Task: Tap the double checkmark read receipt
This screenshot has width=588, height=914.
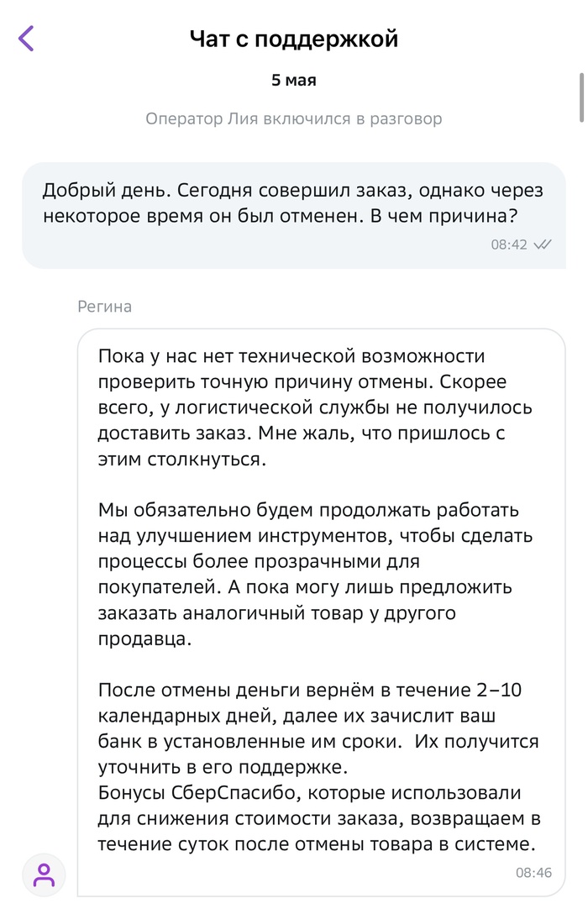Action: click(x=542, y=244)
